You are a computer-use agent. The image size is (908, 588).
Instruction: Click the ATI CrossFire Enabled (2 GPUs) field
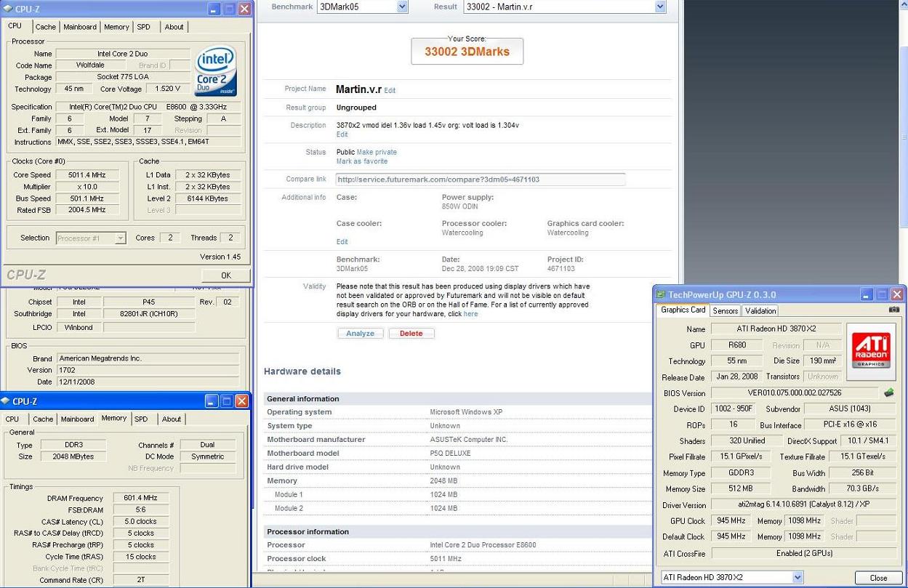click(805, 553)
